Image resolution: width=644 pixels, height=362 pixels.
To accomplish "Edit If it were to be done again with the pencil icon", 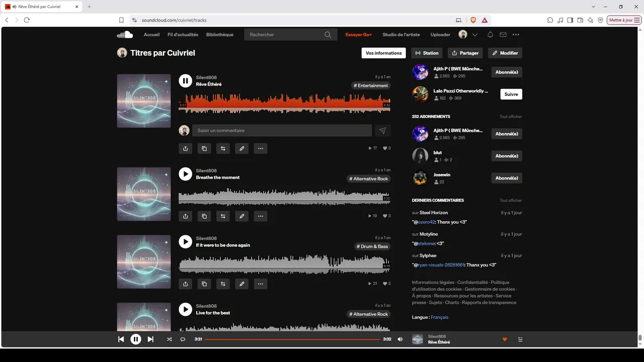I will (242, 284).
